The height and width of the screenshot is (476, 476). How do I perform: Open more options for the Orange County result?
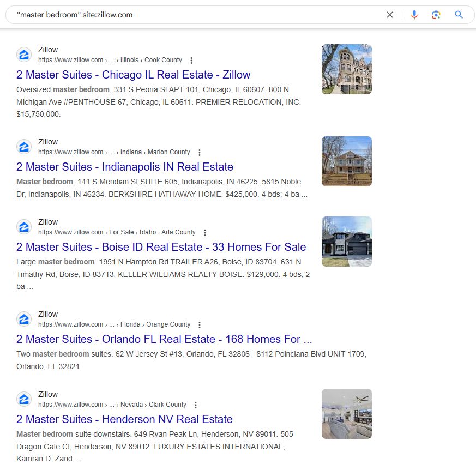(200, 325)
